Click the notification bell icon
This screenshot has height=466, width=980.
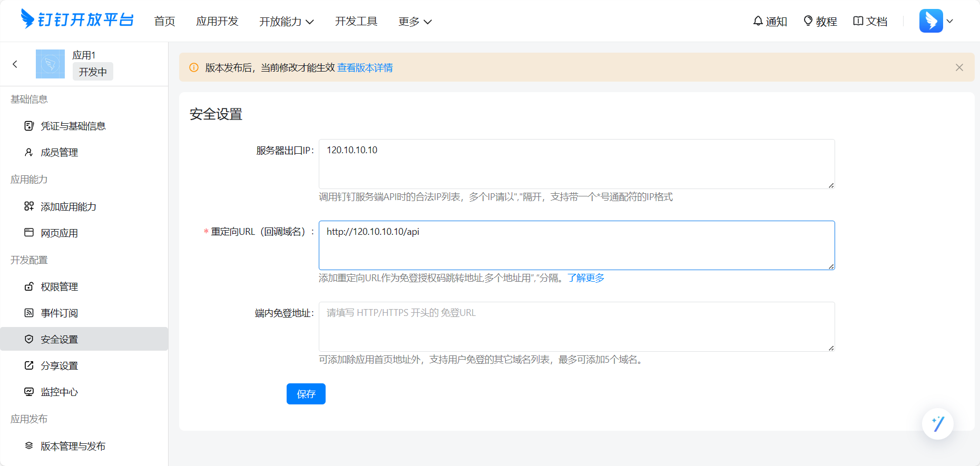coord(758,21)
